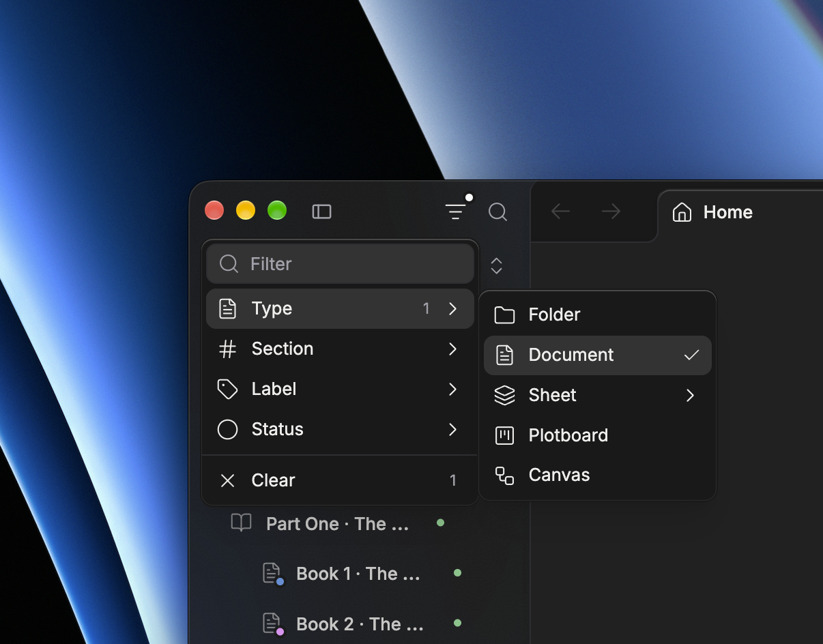Expand the Sheet type submenu
Screen dimensions: 823x644
[x=598, y=395]
